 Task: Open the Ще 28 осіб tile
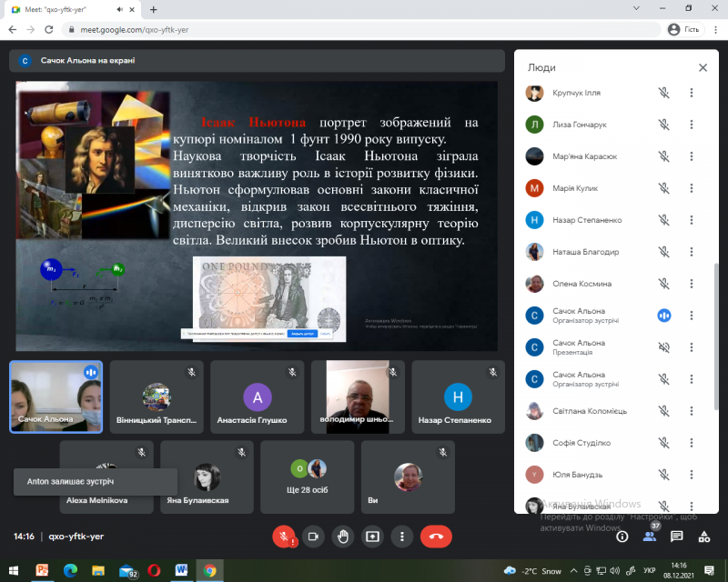[x=307, y=477]
